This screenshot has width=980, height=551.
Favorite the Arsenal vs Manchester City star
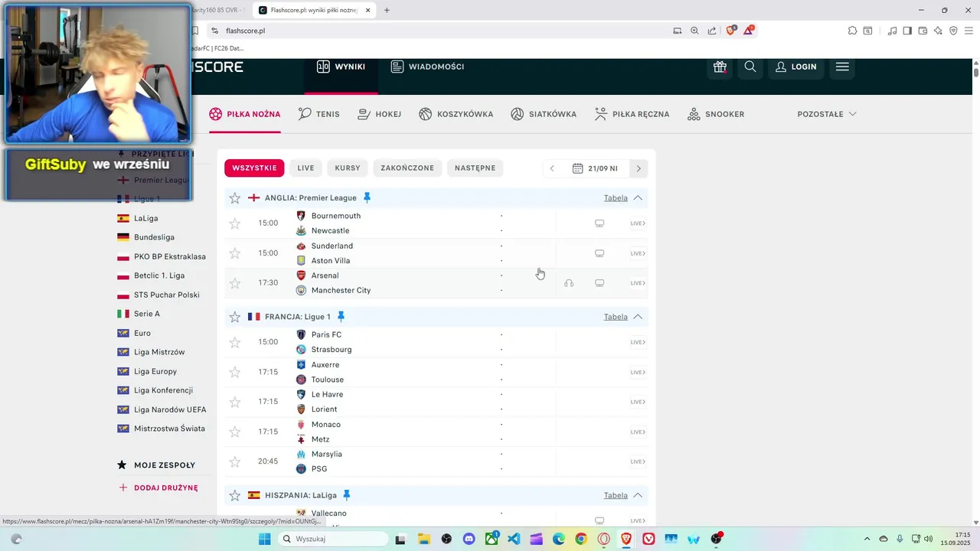click(x=235, y=283)
